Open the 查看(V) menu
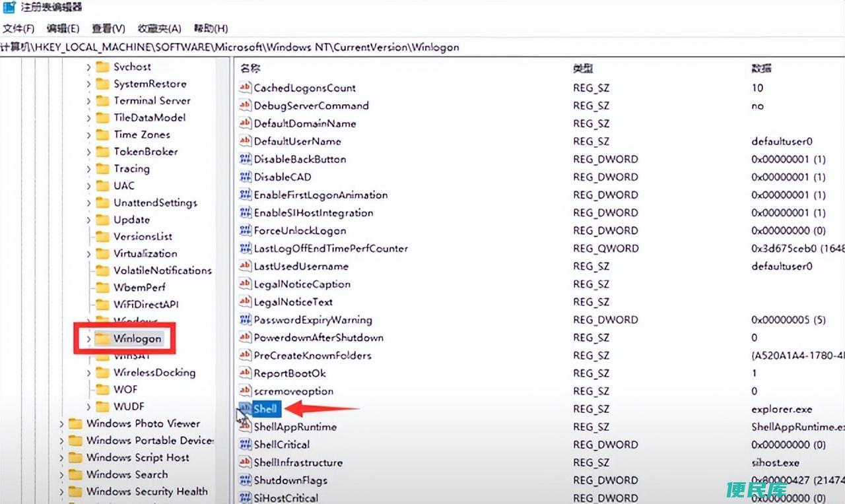The height and width of the screenshot is (504, 845). click(x=108, y=28)
